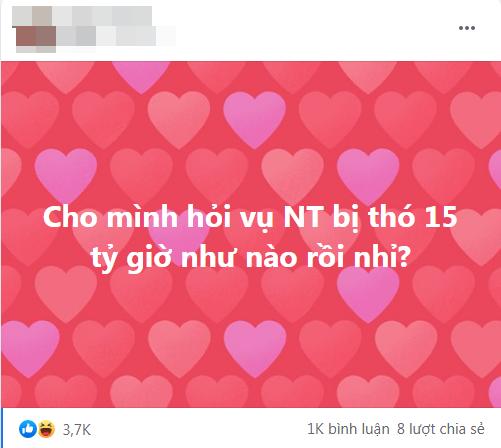Click the words 'như nào' in the post

click(x=239, y=258)
